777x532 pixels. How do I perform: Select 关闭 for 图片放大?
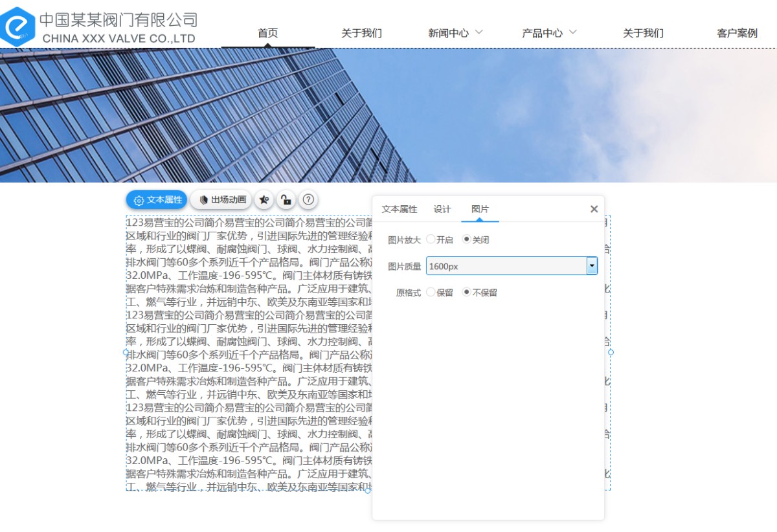pyautogui.click(x=467, y=239)
